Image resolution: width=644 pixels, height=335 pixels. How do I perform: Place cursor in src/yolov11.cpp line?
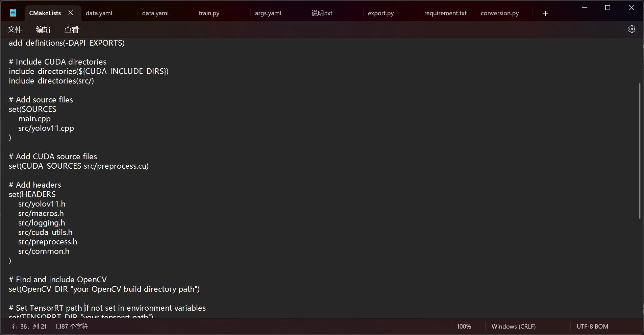(x=46, y=128)
